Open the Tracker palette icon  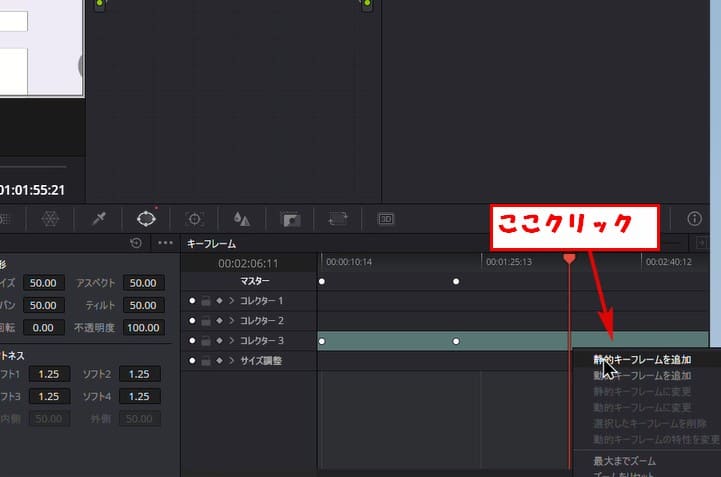coord(195,218)
